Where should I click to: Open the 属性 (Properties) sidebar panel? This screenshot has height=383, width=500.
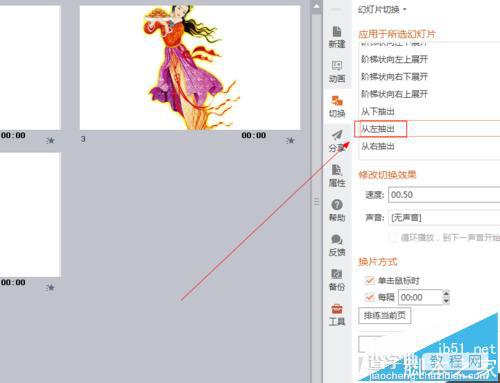point(337,176)
